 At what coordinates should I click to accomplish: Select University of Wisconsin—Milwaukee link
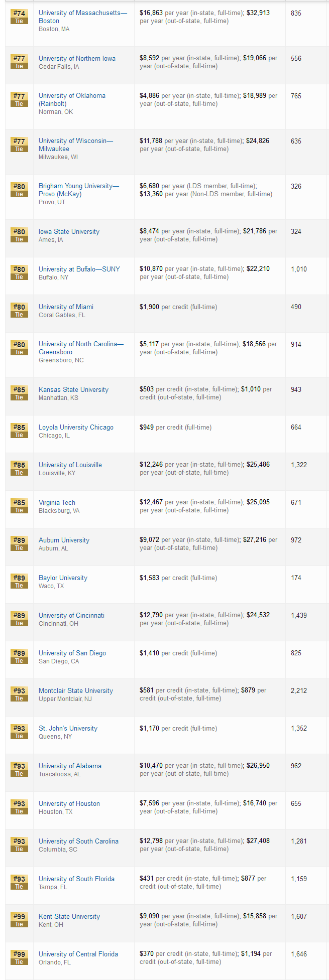(x=75, y=141)
